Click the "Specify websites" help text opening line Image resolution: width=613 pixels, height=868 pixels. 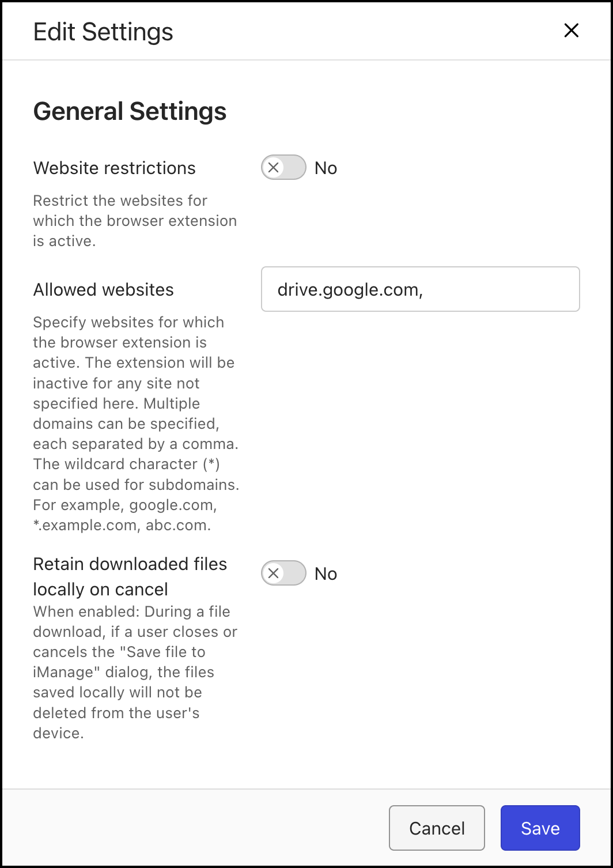pyautogui.click(x=128, y=322)
